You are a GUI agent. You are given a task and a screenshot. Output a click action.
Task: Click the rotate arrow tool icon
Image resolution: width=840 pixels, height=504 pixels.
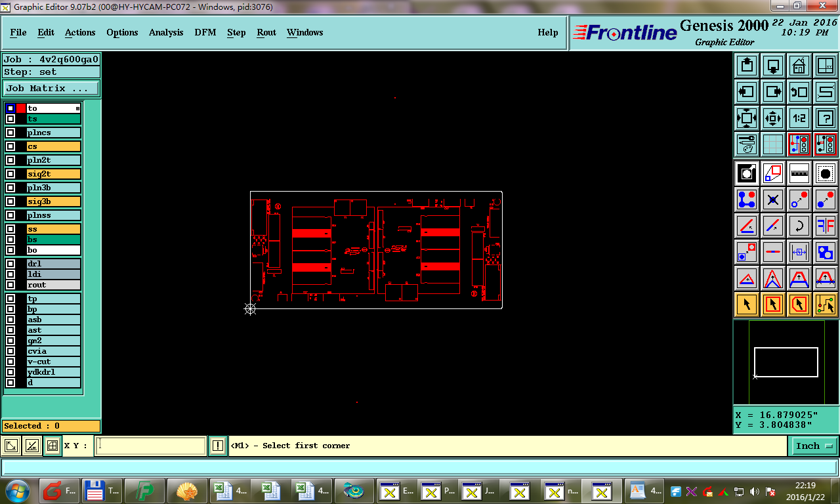799,226
